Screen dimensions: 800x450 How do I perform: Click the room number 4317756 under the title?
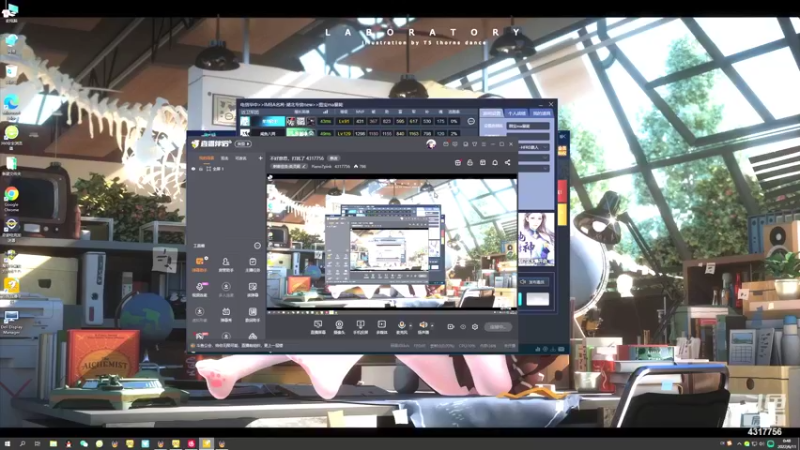point(342,166)
